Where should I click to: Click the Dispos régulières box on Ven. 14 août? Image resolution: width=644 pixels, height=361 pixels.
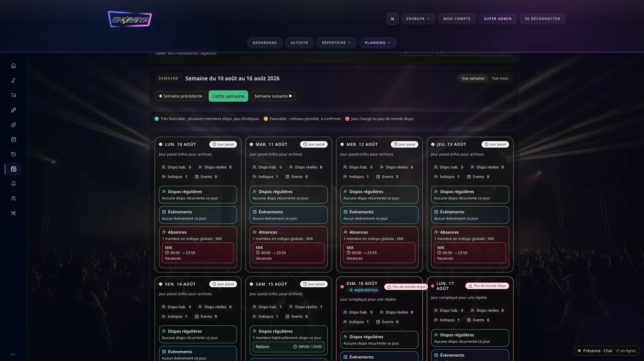click(x=198, y=334)
